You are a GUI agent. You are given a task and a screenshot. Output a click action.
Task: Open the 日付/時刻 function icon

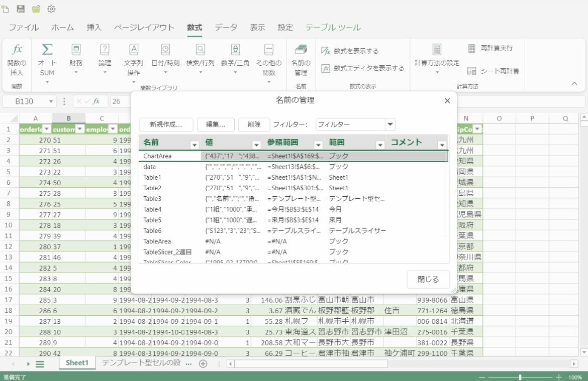coord(165,49)
